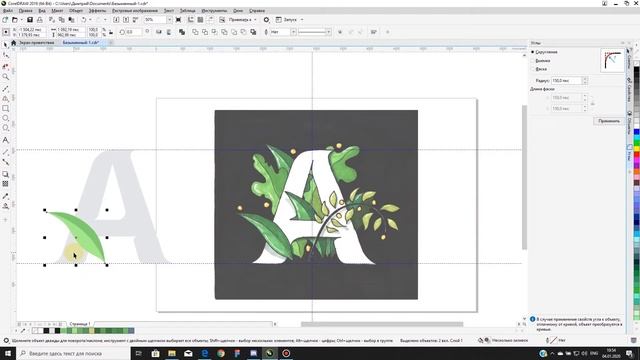Mirror the selection horizontally
This screenshot has height=360, width=640.
(x=159, y=32)
